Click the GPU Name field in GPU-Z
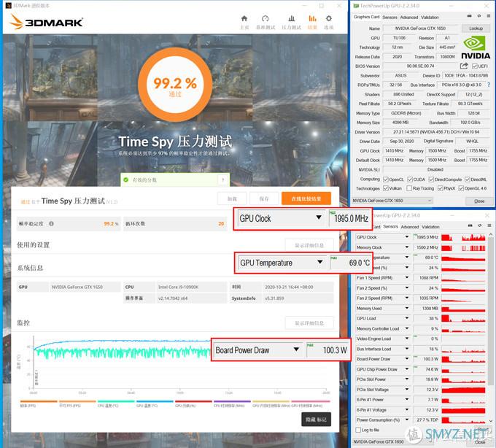496x448 pixels. coord(420,28)
